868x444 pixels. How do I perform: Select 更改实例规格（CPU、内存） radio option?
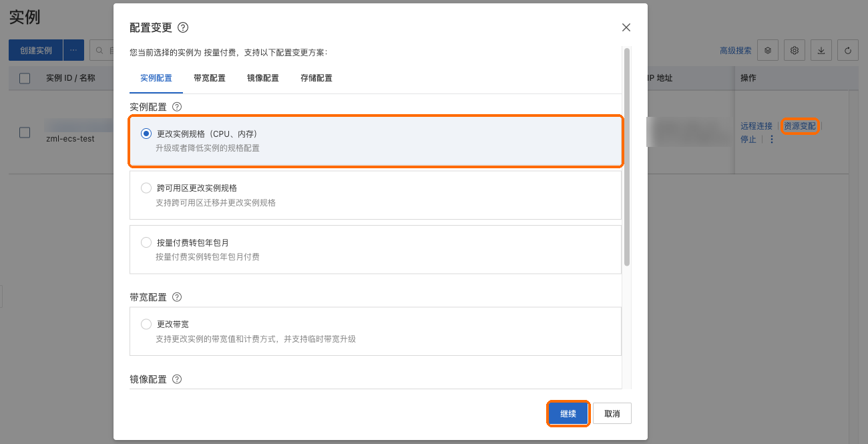[146, 134]
